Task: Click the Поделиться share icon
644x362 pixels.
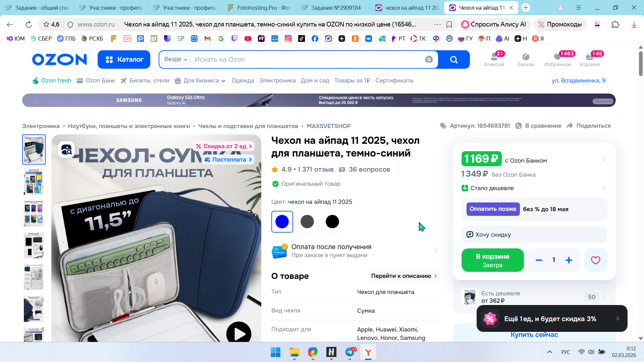Action: pyautogui.click(x=570, y=126)
